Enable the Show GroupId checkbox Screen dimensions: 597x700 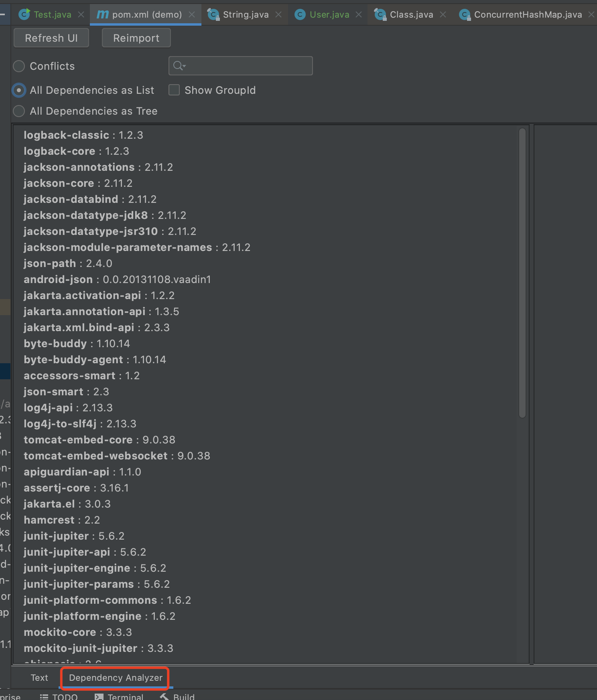click(174, 90)
